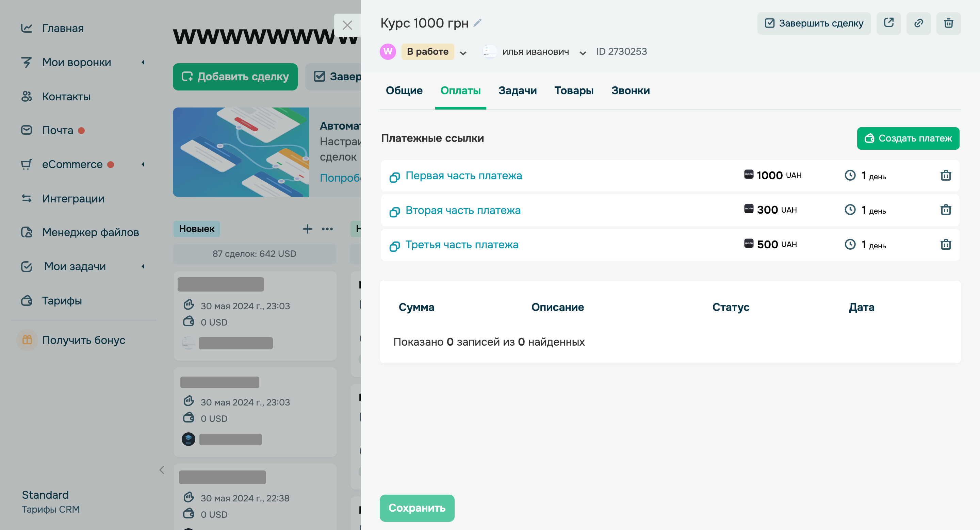Remove Вторая часть платежа payment link

pos(946,210)
